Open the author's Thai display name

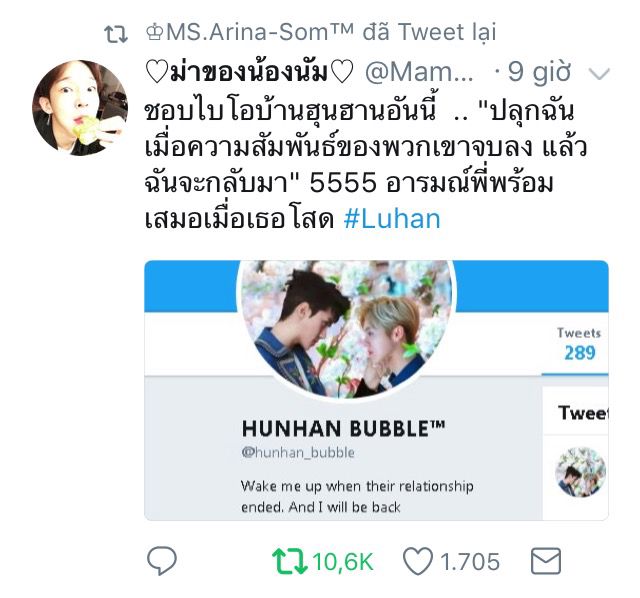point(249,73)
